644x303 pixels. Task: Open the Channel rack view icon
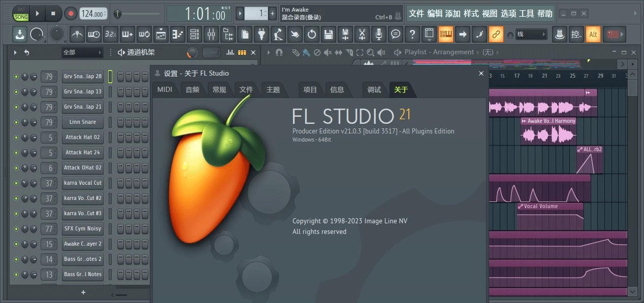pyautogui.click(x=195, y=35)
